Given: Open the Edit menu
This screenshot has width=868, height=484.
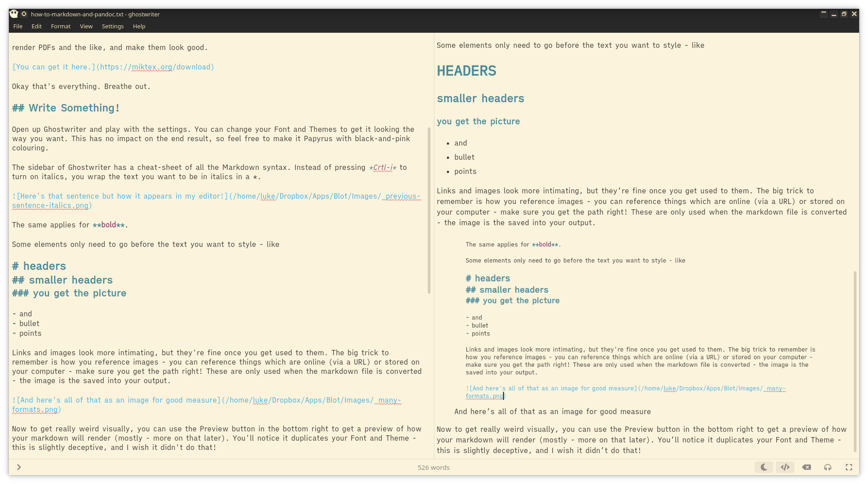Looking at the screenshot, I should pyautogui.click(x=37, y=27).
